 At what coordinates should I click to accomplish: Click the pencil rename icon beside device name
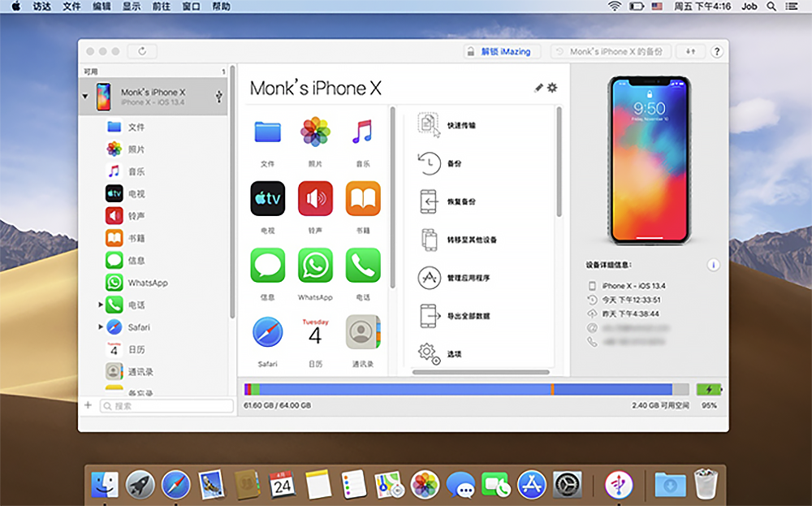538,88
